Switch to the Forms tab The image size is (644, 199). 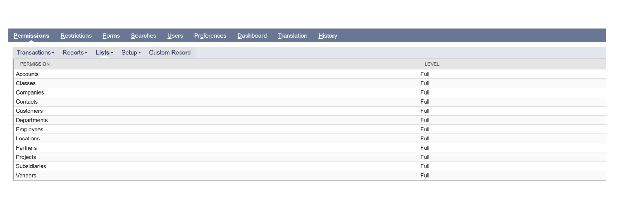[111, 36]
